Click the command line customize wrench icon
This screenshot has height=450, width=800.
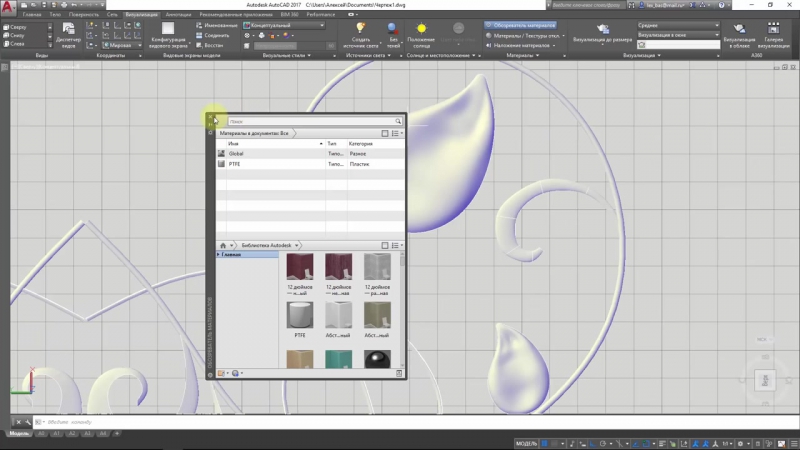click(x=28, y=422)
